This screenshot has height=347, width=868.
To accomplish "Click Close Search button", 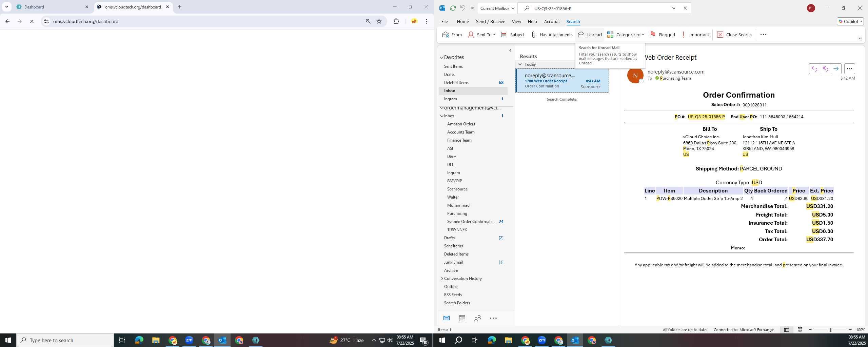I will click(x=734, y=35).
